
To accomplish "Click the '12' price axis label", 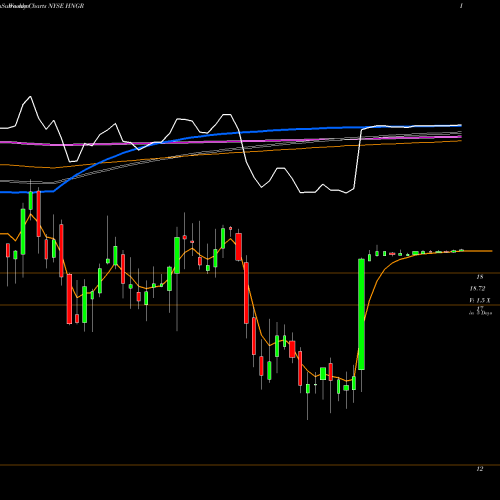I will [480, 469].
